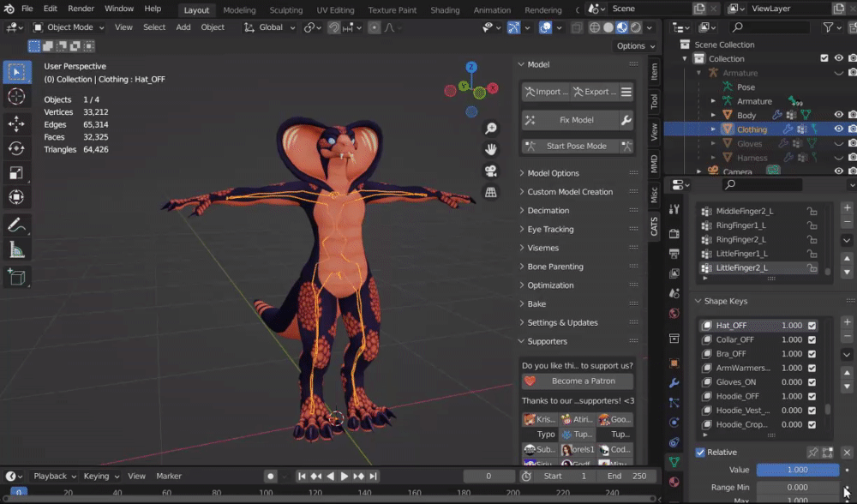Activate the Select Box tool
857x504 pixels.
pos(16,72)
